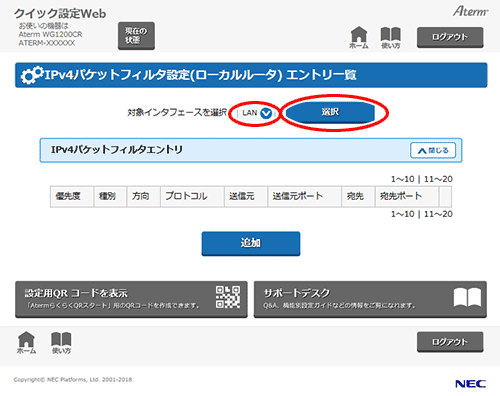The height and width of the screenshot is (396, 500).
Task: Go to entries 11~20 below the table
Action: coord(438,214)
